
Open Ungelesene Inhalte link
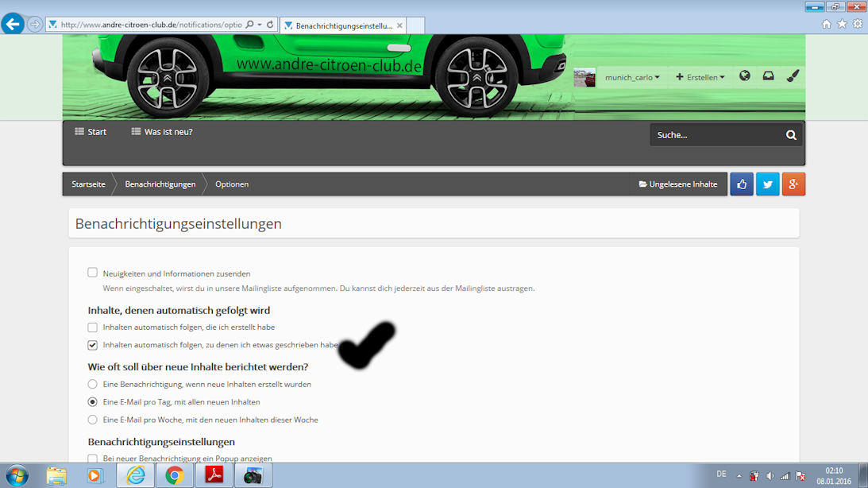click(678, 184)
